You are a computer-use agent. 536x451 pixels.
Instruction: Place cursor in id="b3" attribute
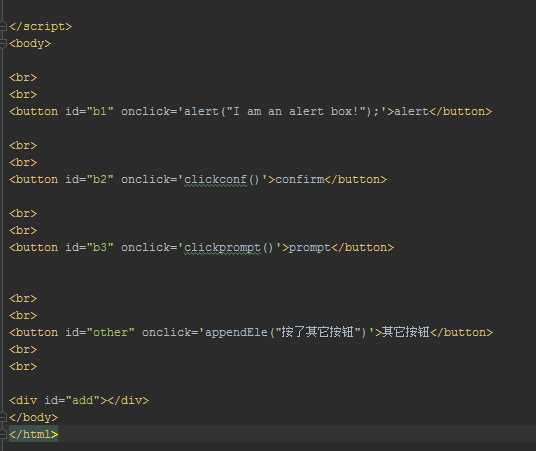tap(89, 248)
